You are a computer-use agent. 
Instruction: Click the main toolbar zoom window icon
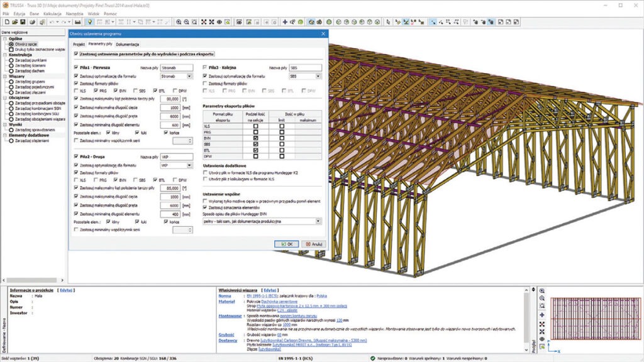[x=194, y=22]
